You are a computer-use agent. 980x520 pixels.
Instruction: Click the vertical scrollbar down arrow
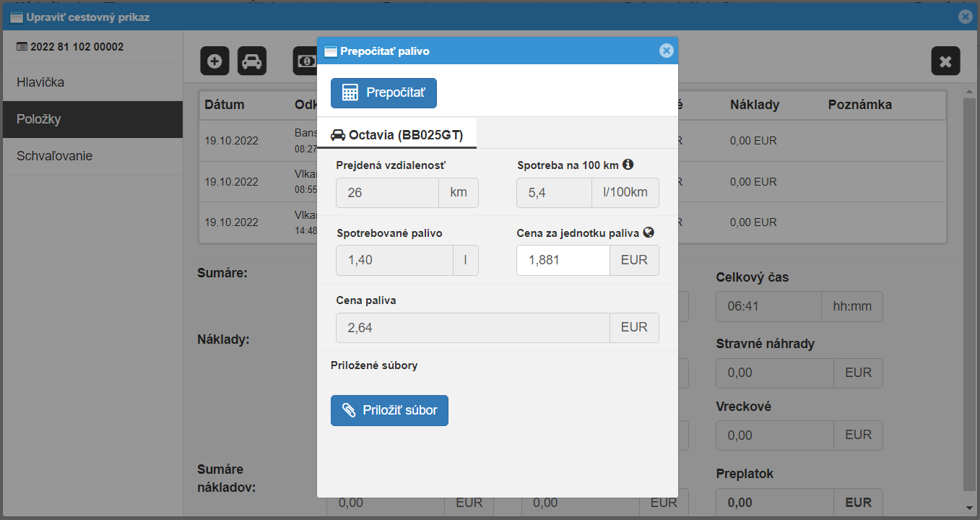(x=970, y=507)
